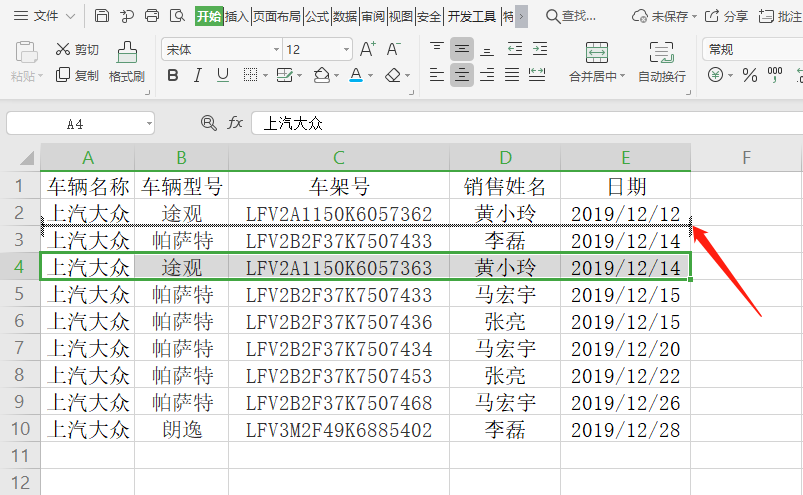Screen dimensions: 803x495
Task: Apply percent style format
Action: (x=750, y=75)
